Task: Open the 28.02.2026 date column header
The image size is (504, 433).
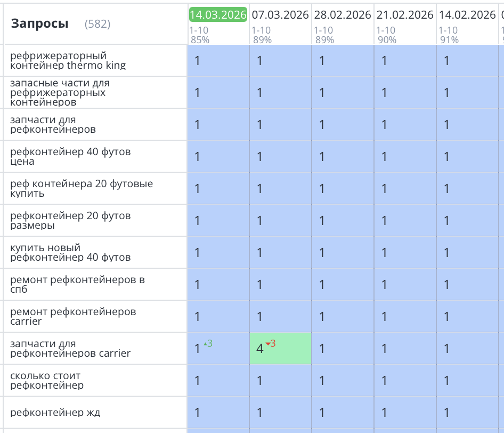Action: click(x=342, y=15)
